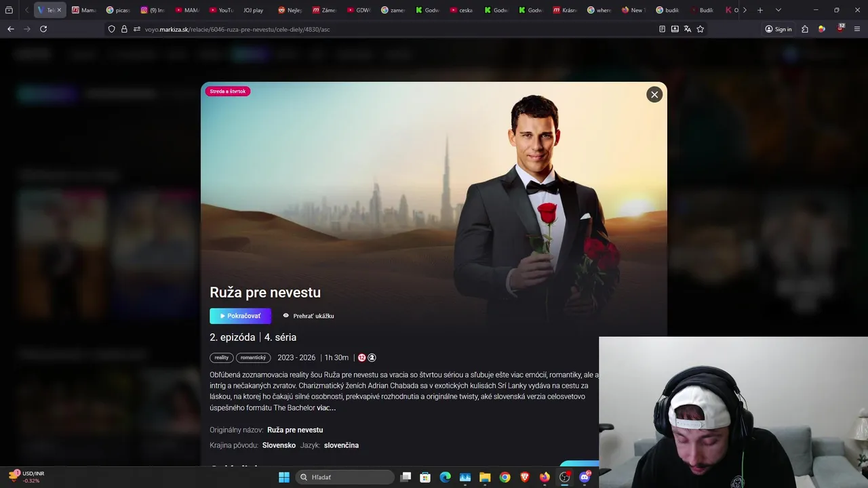Click the 4. séria text
Image resolution: width=868 pixels, height=488 pixels.
click(280, 338)
